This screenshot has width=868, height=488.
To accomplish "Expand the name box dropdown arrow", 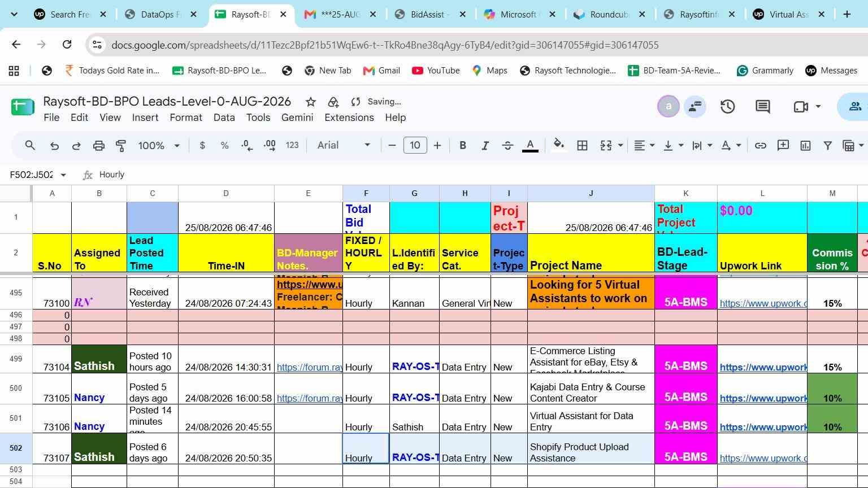I will tap(63, 175).
